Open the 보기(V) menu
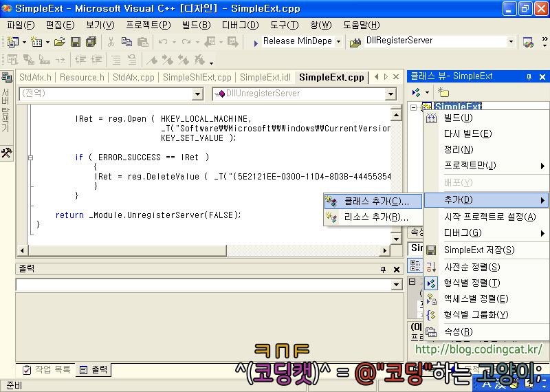Viewport: 550px width, 392px height. coord(100,25)
